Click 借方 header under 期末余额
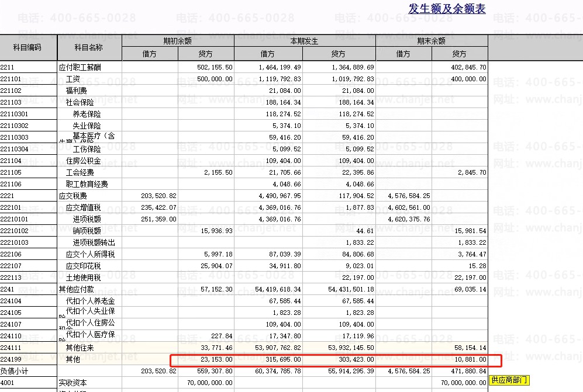Image resolution: width=583 pixels, height=392 pixels. (x=403, y=54)
